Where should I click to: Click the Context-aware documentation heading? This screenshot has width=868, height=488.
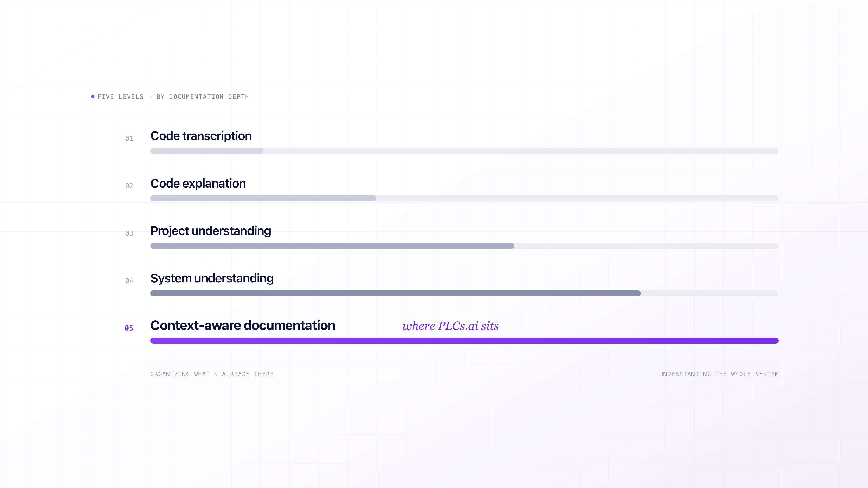click(x=243, y=326)
